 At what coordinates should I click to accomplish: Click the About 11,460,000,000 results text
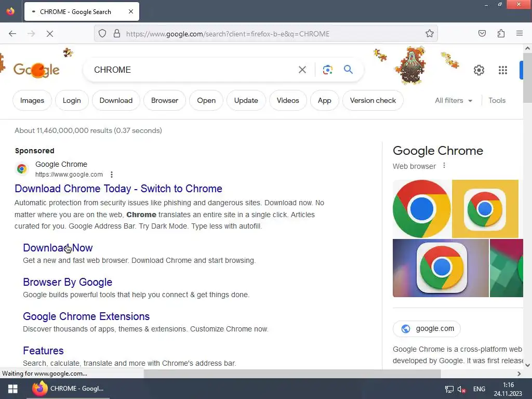pos(88,130)
